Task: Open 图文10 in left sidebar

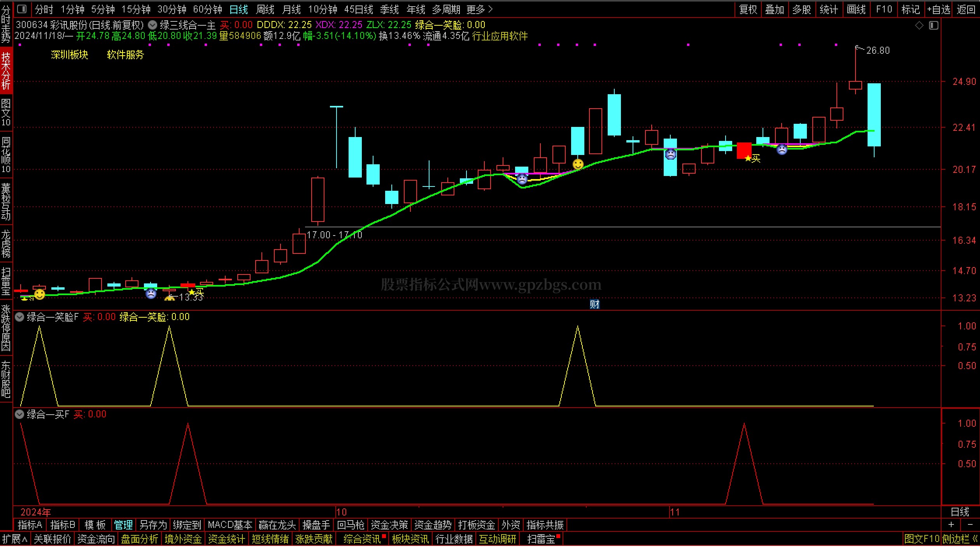Action: (x=6, y=112)
